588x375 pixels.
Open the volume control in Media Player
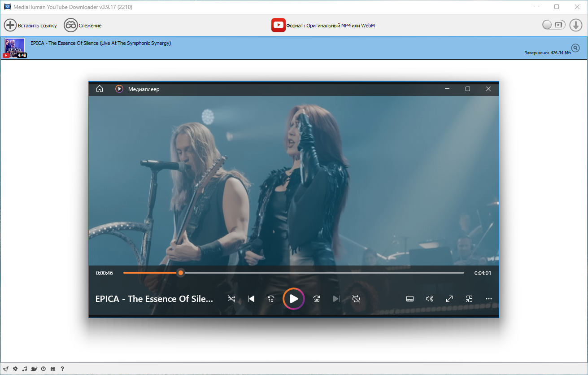[429, 299]
